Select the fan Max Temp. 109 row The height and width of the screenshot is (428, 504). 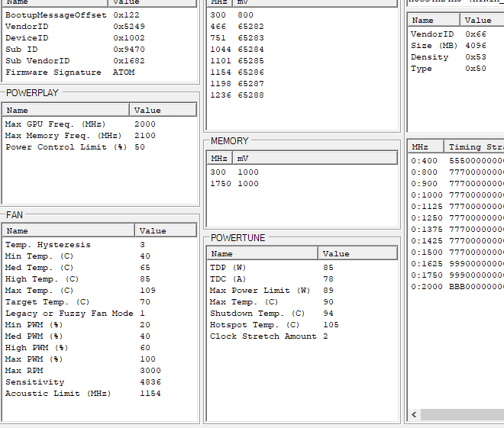coord(100,291)
